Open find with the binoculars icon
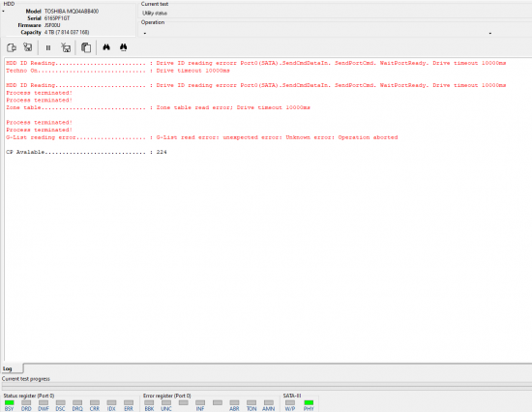The width and height of the screenshot is (532, 412). click(x=106, y=47)
